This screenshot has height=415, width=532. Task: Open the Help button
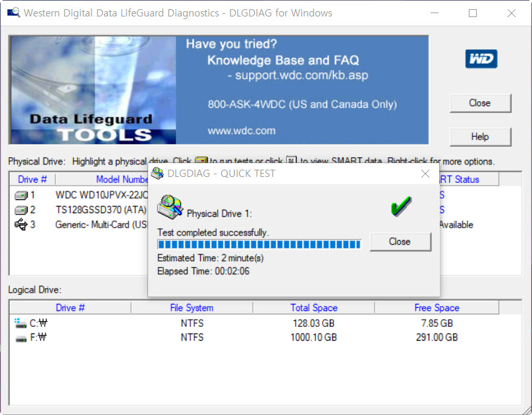[480, 137]
